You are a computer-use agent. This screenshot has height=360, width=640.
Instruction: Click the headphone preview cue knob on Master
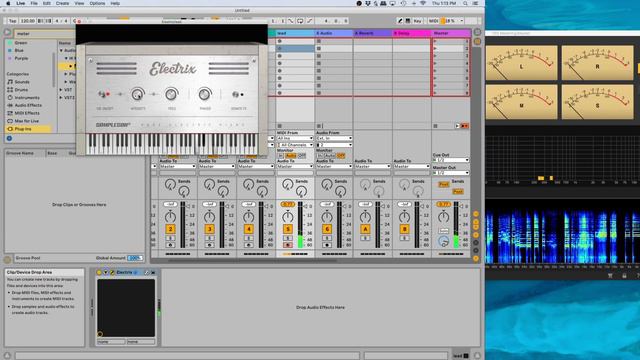[444, 242]
